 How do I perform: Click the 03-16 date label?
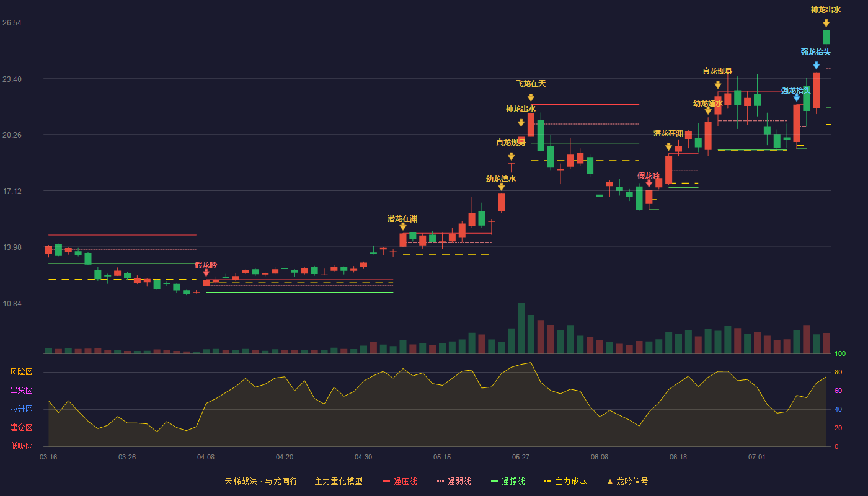48,457
